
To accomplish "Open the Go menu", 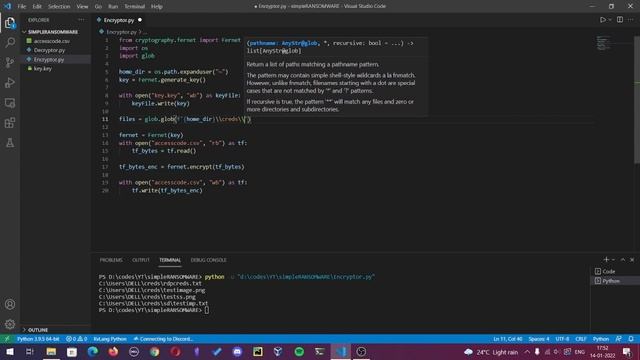I will click(98, 7).
